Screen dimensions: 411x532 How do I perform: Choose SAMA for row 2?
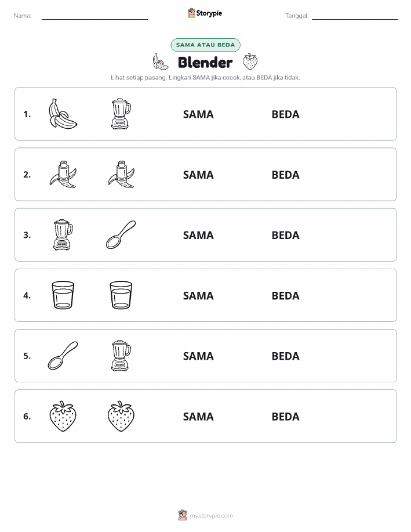[x=198, y=175]
